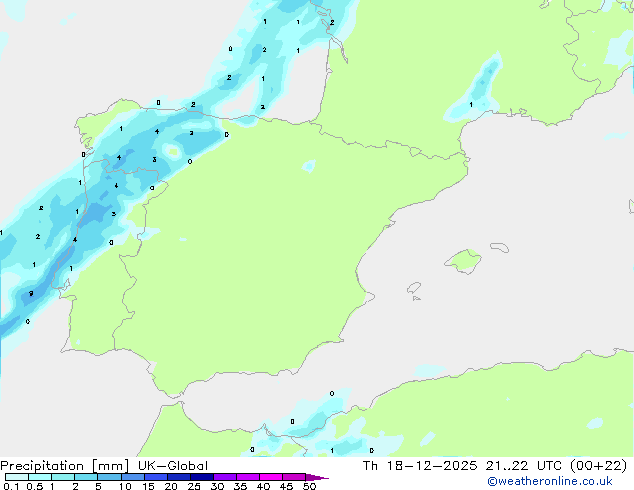
Task: Select the 2–5 mm legend swatch
Action: [x=86, y=477]
